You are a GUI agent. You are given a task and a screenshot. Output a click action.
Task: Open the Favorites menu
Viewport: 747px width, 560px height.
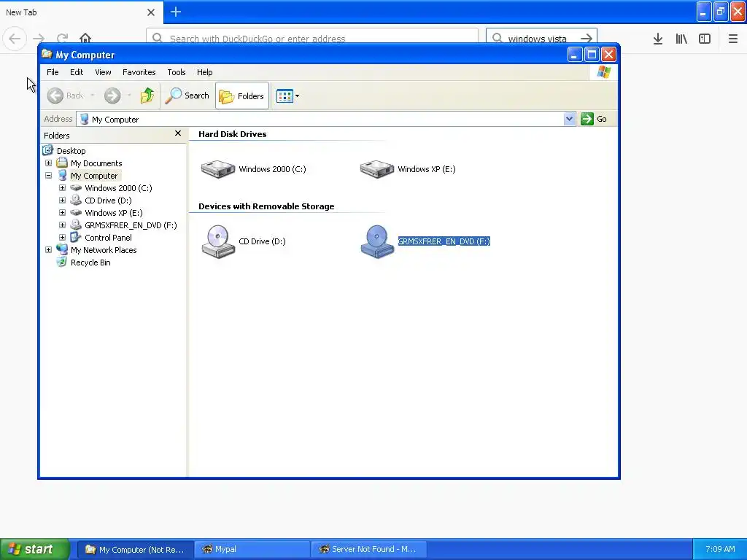point(139,72)
